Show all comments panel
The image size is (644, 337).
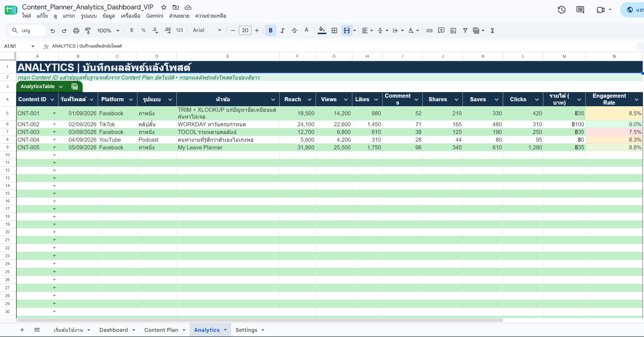tap(580, 10)
